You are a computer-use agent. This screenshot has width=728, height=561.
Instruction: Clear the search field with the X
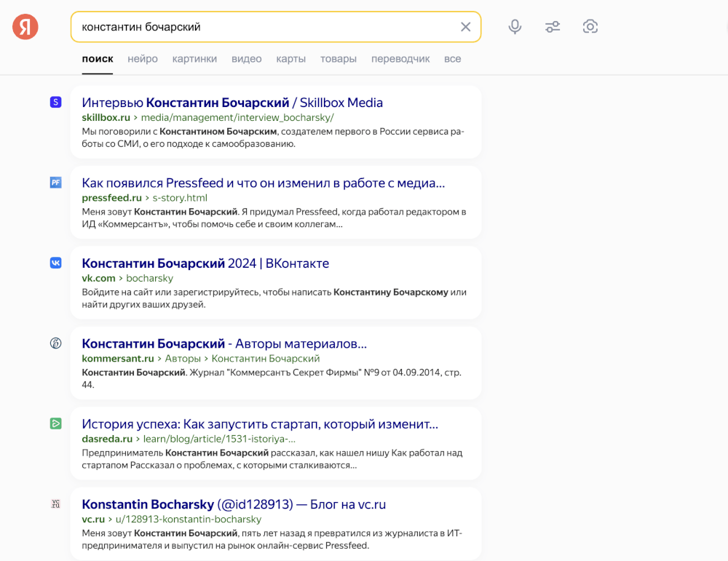tap(465, 27)
